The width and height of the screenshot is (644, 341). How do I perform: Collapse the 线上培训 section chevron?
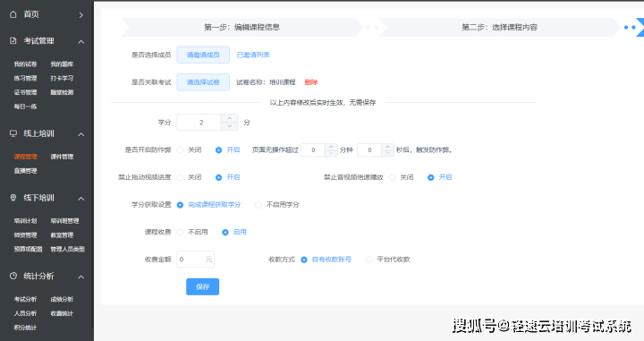coord(80,134)
